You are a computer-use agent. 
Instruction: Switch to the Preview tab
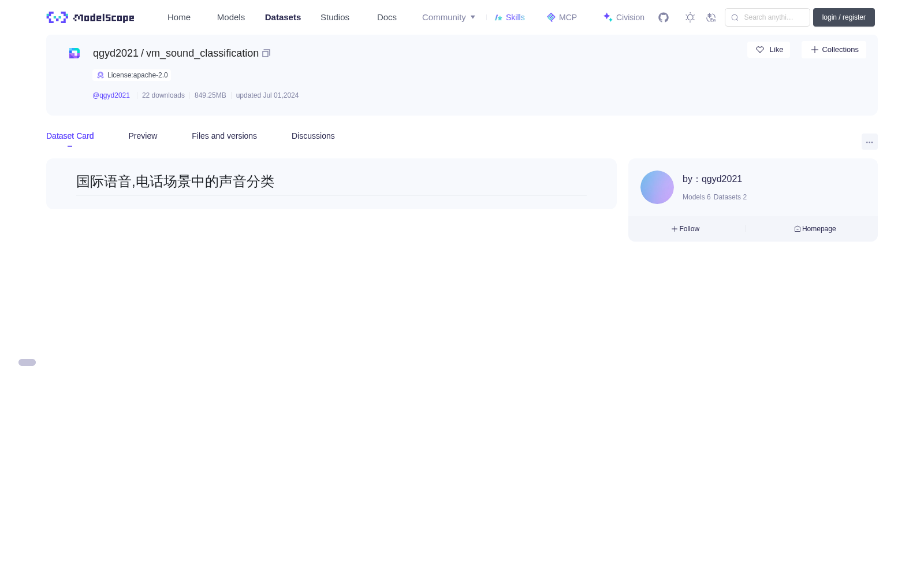143,136
